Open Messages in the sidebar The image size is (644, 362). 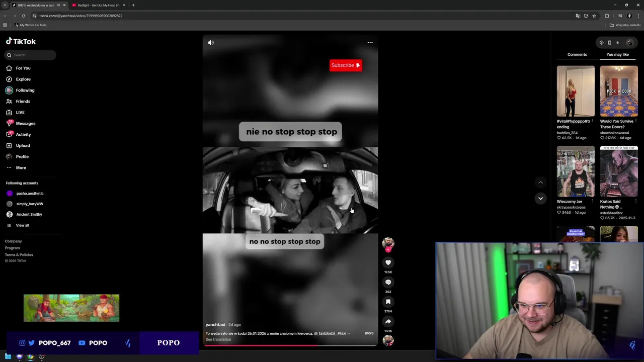point(26,124)
